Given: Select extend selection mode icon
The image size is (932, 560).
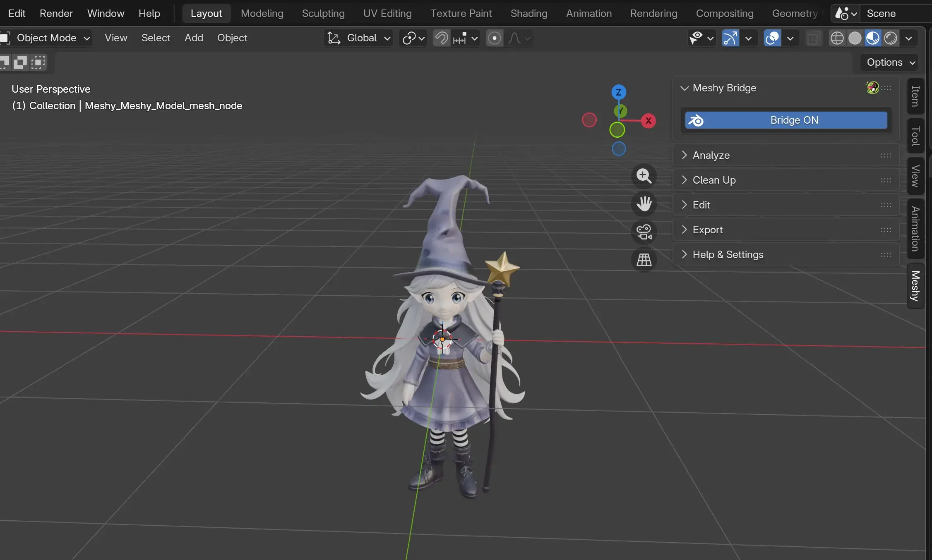Looking at the screenshot, I should 20,62.
